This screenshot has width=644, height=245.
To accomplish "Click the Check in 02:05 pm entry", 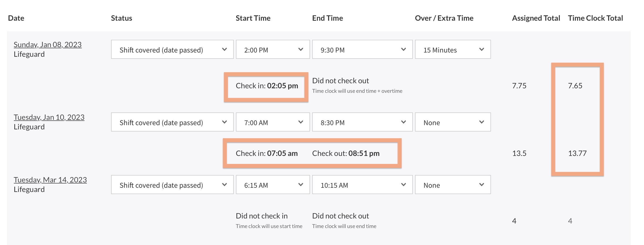I will click(x=267, y=86).
